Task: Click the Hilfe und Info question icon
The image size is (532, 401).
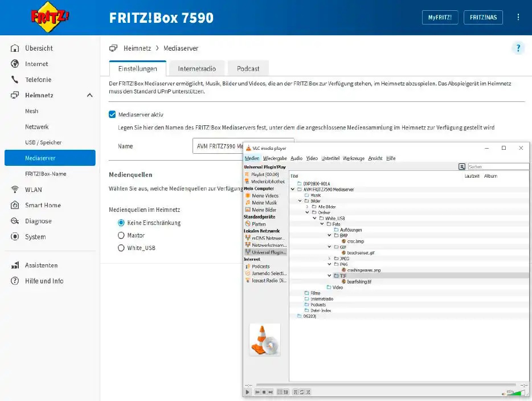Action: pos(15,281)
